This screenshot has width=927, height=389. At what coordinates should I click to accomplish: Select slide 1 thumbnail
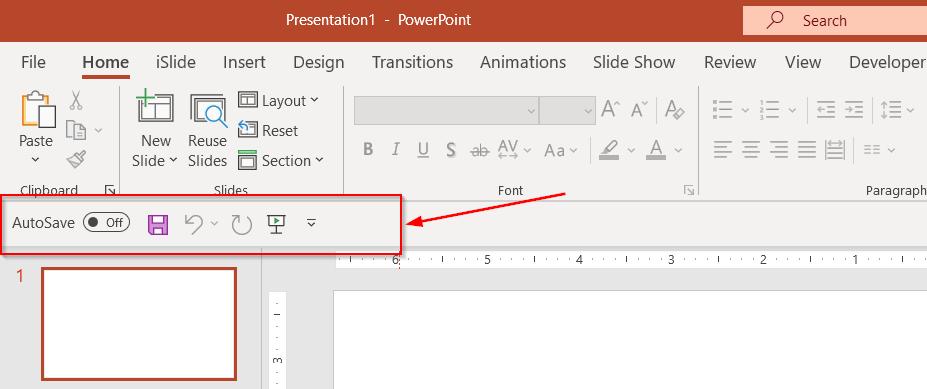coord(139,323)
